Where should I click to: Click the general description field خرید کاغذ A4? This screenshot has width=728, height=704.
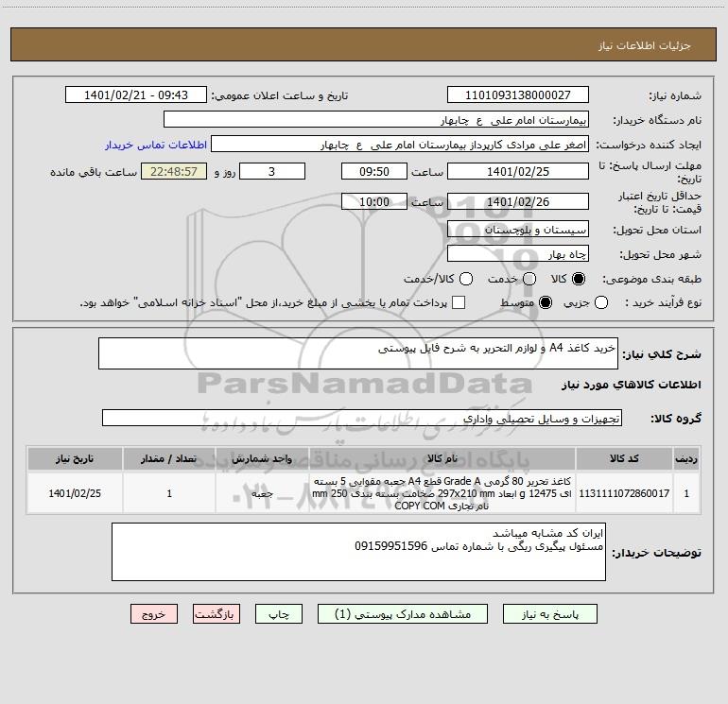[358, 353]
